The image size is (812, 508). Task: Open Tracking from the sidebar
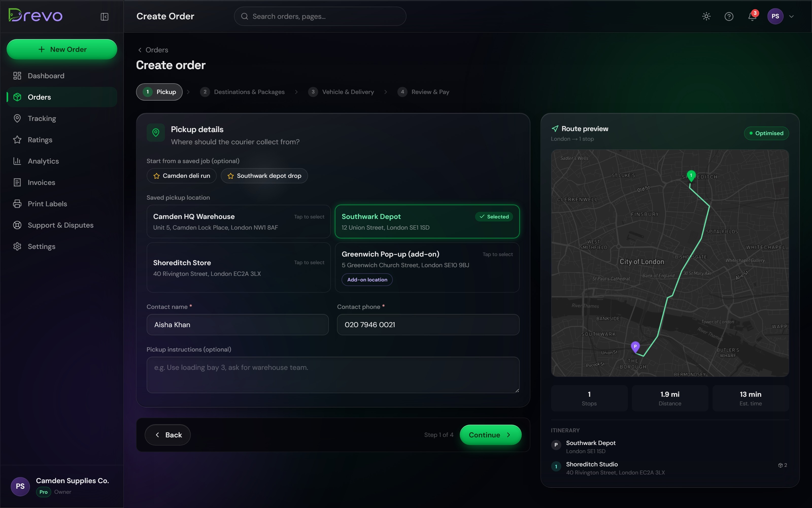point(62,118)
